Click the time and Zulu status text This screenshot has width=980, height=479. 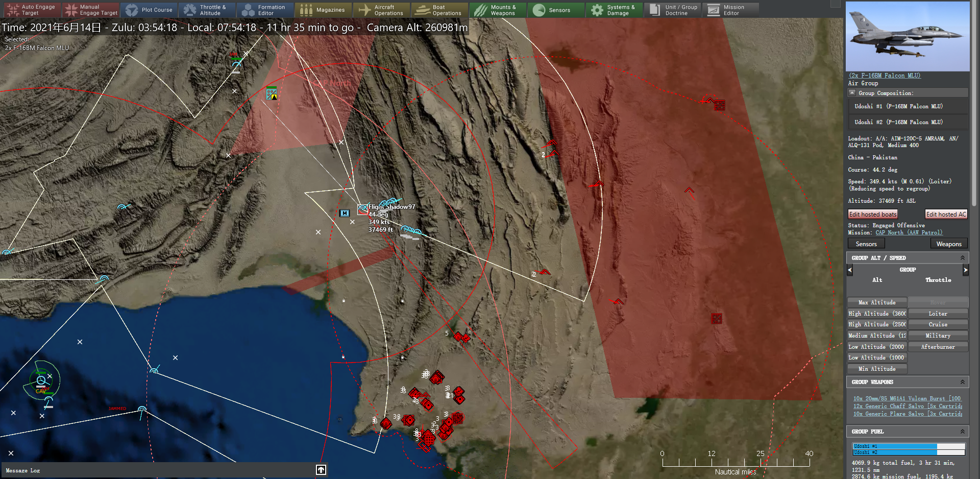click(x=234, y=28)
